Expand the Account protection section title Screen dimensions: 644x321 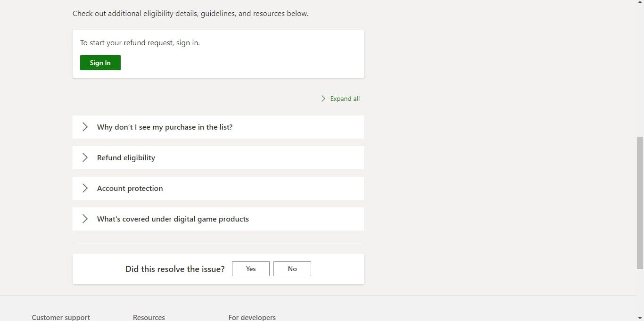pyautogui.click(x=130, y=188)
